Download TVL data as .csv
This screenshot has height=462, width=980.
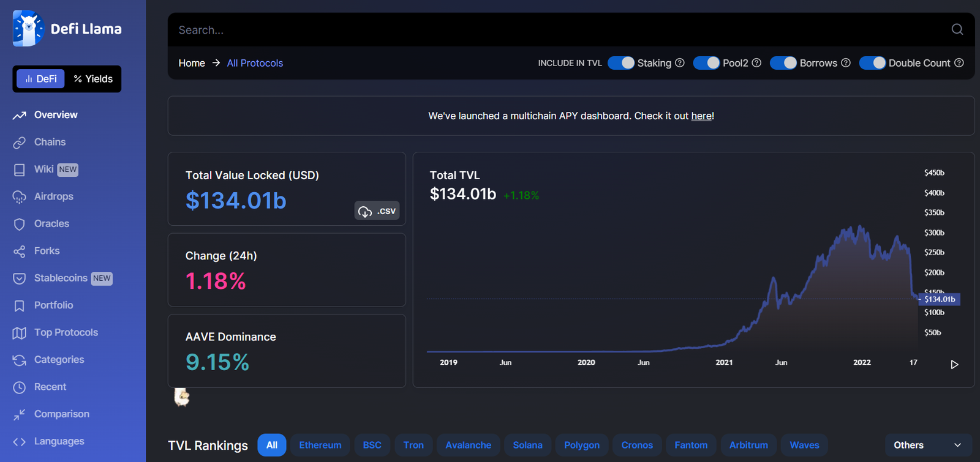[x=377, y=211]
